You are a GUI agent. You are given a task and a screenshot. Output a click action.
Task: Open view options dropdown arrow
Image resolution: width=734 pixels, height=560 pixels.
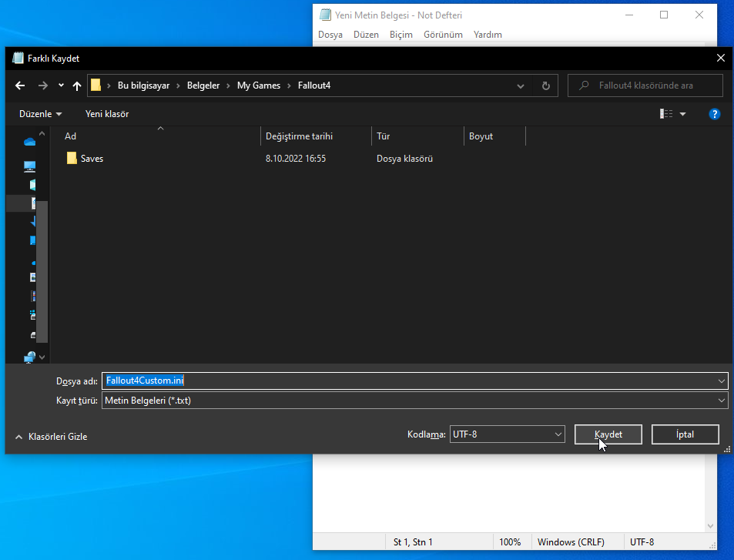pyautogui.click(x=682, y=114)
